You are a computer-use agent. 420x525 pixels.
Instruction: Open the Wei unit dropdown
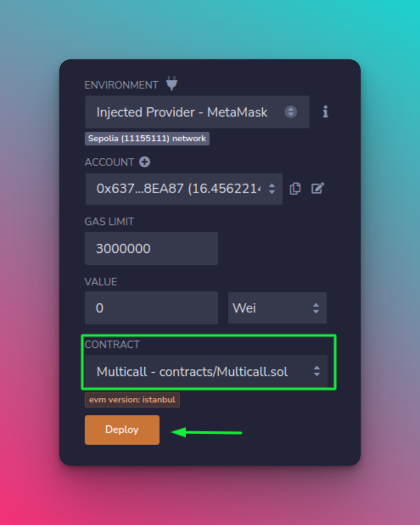pos(277,308)
